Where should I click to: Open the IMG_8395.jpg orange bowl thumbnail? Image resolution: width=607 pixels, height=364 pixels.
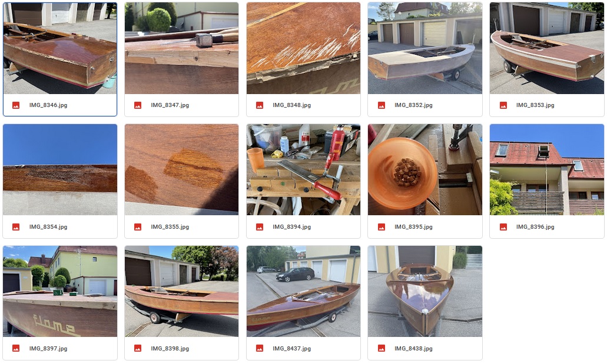coord(425,169)
